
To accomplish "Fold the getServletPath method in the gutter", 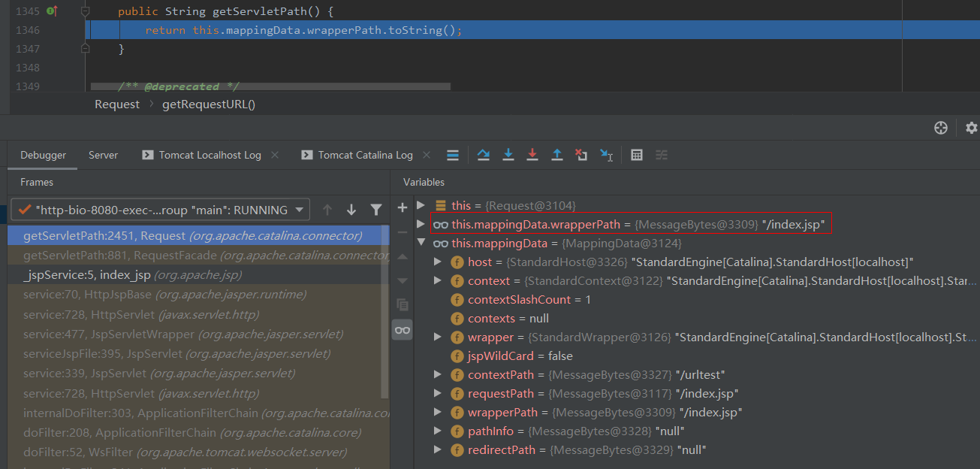I will pyautogui.click(x=86, y=12).
